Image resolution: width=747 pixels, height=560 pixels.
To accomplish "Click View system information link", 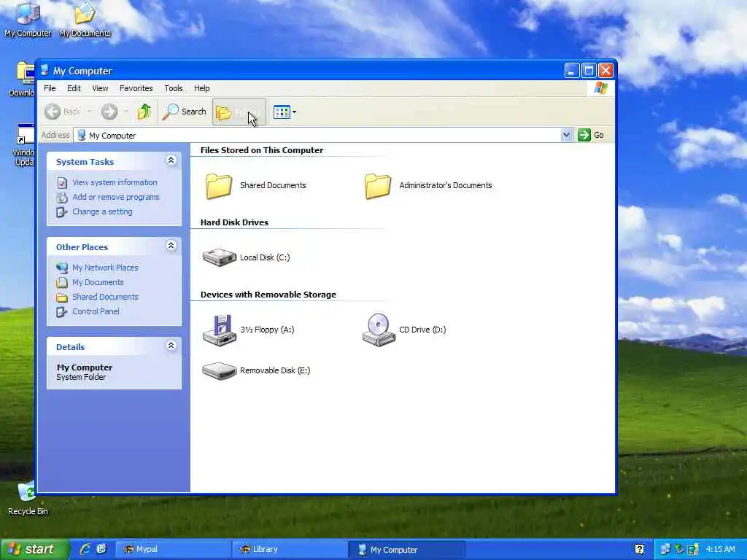I will (x=115, y=182).
